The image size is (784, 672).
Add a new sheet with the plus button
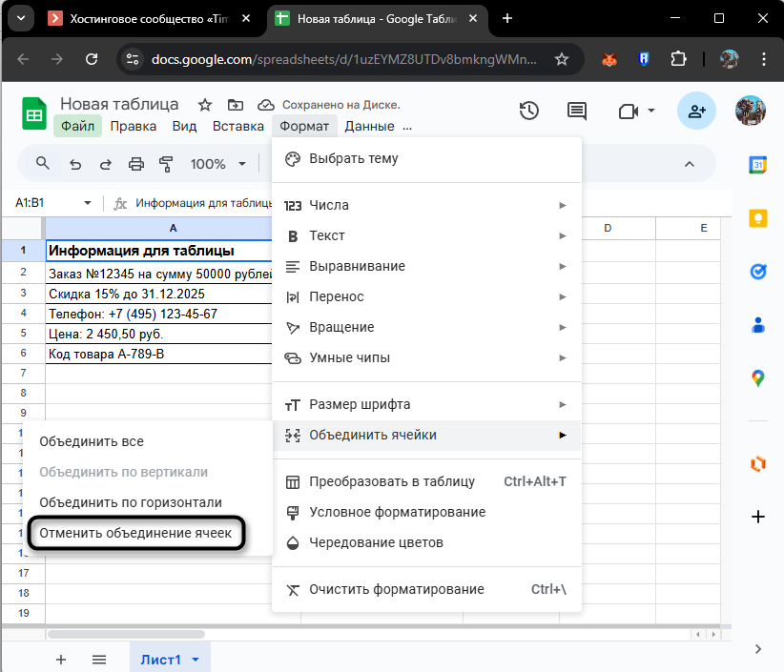pos(61,659)
